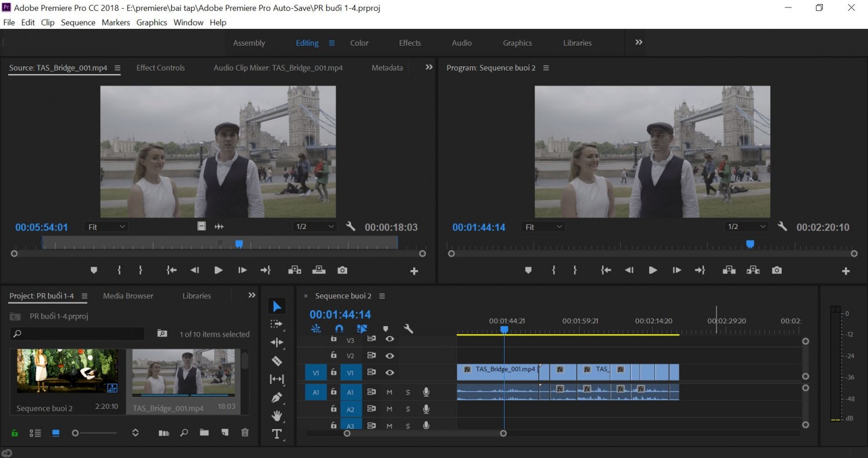
Task: Mute track A1
Action: tap(389, 392)
